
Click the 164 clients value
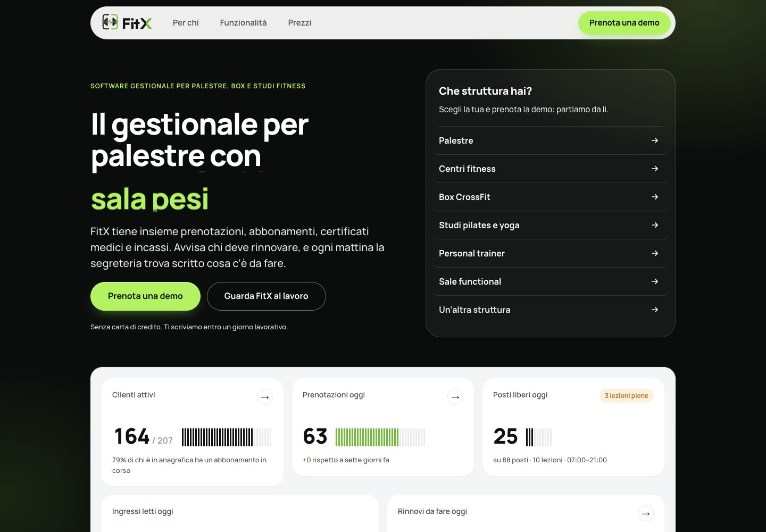132,436
